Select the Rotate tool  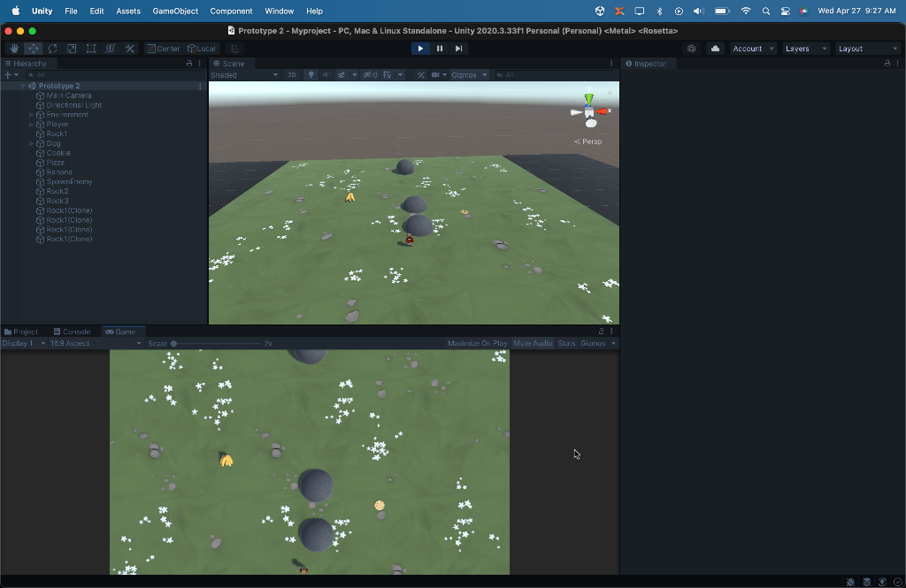(52, 49)
